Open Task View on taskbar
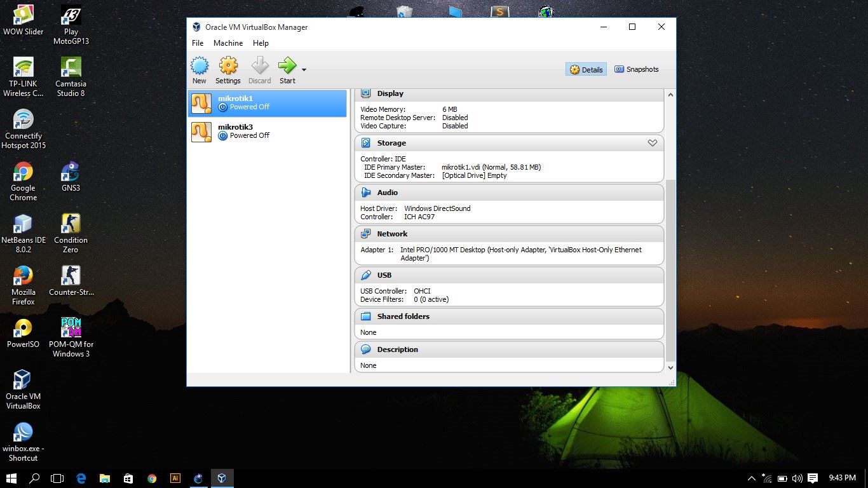The height and width of the screenshot is (488, 868). pos(57,478)
